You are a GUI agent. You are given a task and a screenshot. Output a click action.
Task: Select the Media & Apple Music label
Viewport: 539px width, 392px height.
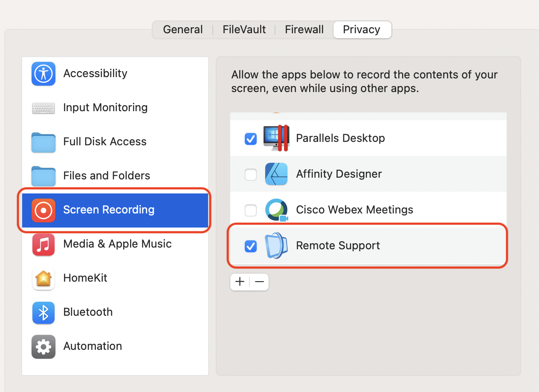click(x=117, y=244)
